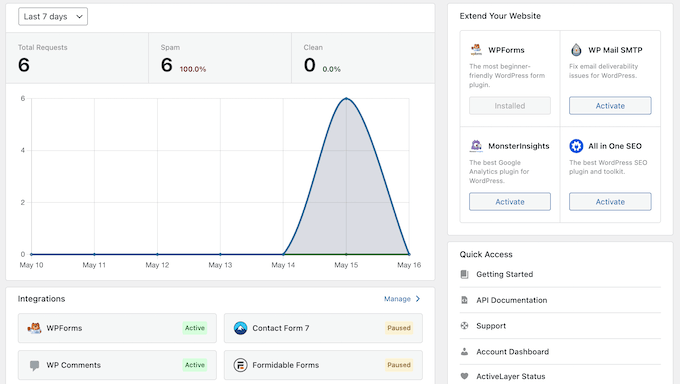This screenshot has width=680, height=384.
Task: Click the Spam 100.0% percentage
Action: pos(193,69)
